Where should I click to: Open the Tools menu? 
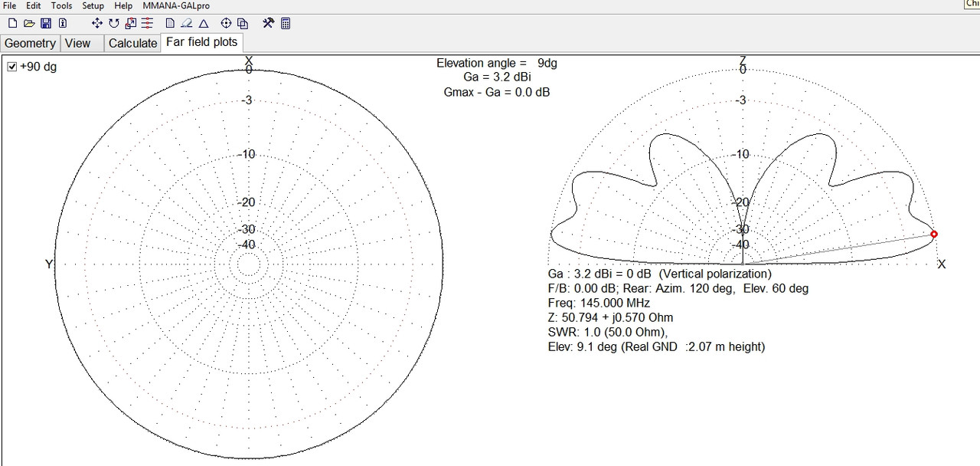coord(61,5)
